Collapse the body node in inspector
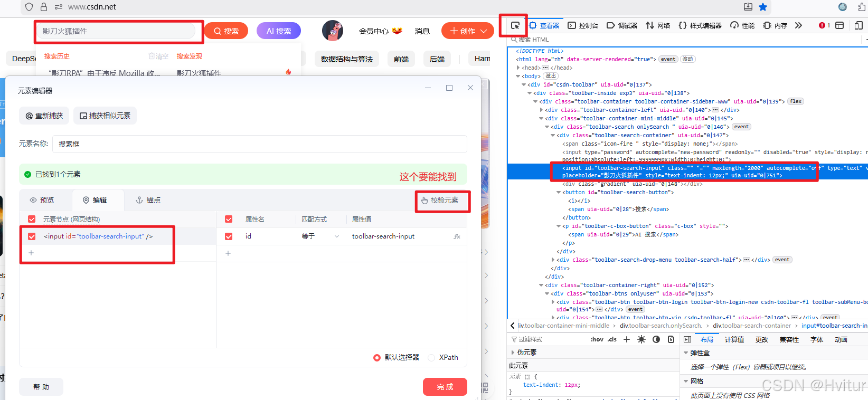Viewport: 868px width, 400px height. 518,77
